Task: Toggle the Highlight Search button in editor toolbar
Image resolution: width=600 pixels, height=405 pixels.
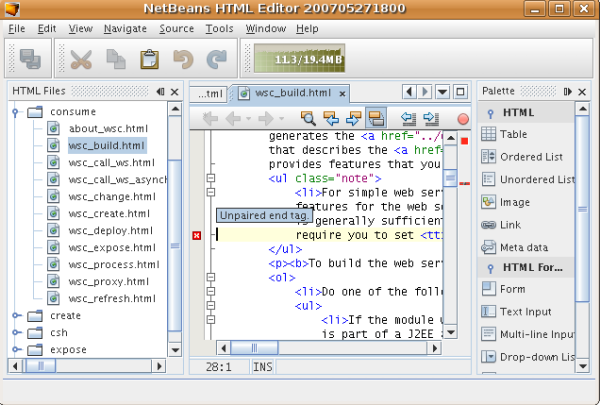Action: (x=377, y=118)
